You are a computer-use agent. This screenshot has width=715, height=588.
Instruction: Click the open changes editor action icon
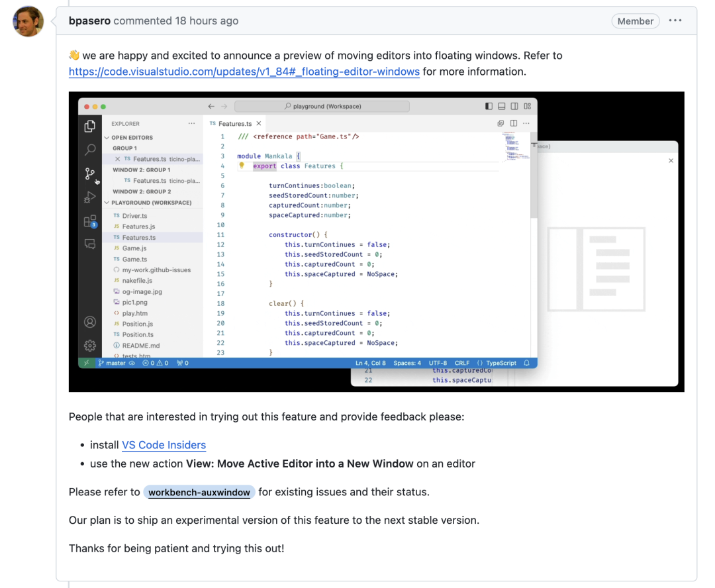click(x=501, y=123)
